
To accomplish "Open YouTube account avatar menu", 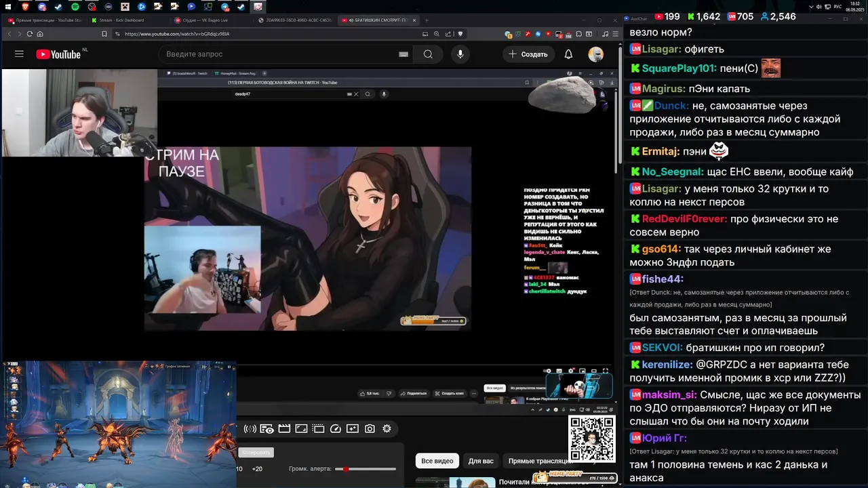I will tap(595, 54).
